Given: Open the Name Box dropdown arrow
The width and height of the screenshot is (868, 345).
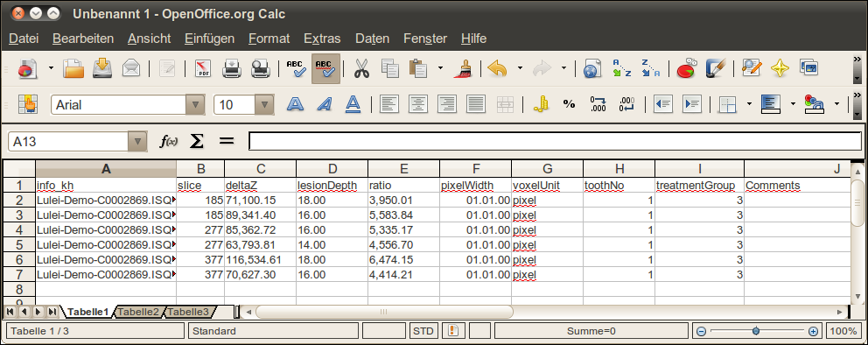Looking at the screenshot, I should coord(137,142).
